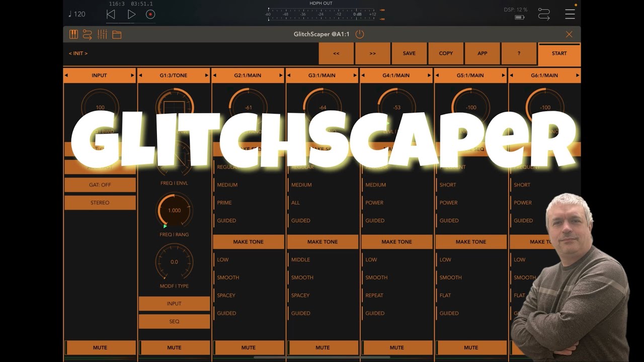Viewport: 644px width, 362px height.
Task: Click the battery status icon
Action: (x=520, y=17)
